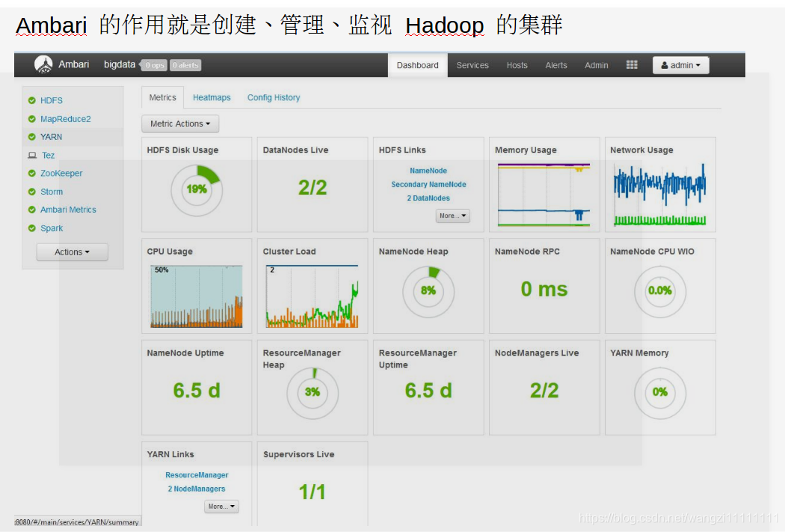
Task: Switch to the Heatmaps tab
Action: (x=212, y=98)
